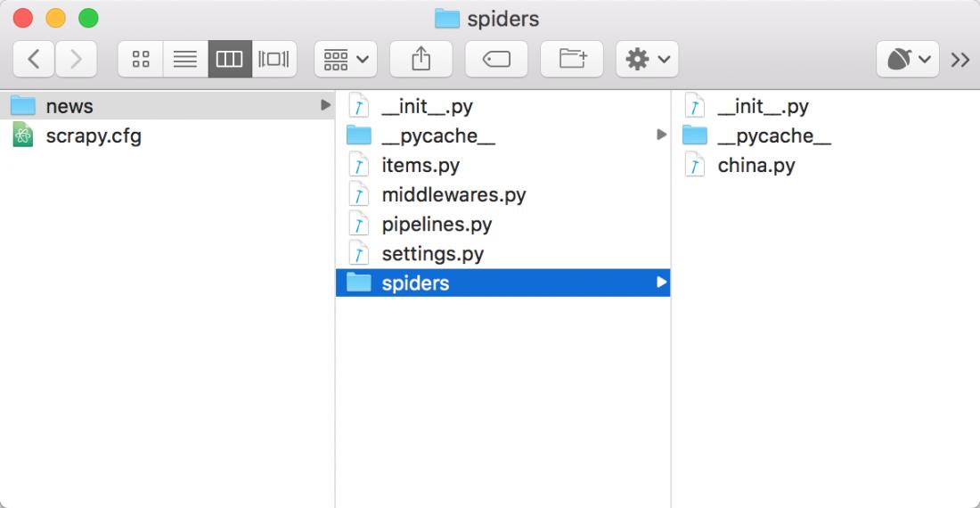Go forward to the next folder

pos(76,60)
